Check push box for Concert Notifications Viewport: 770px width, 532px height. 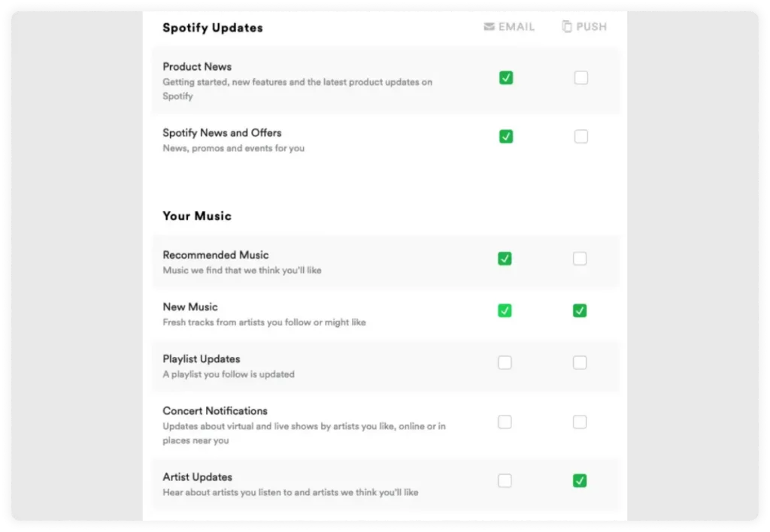coord(580,422)
